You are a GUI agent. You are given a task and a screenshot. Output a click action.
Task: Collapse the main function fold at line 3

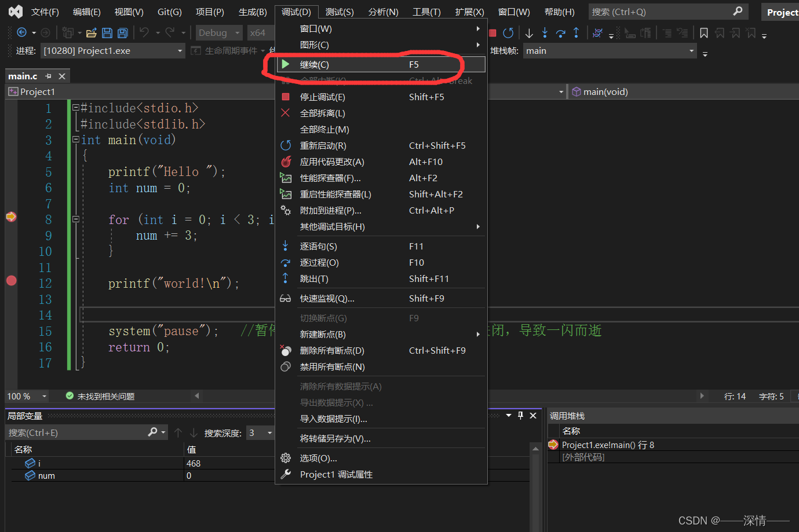click(76, 140)
